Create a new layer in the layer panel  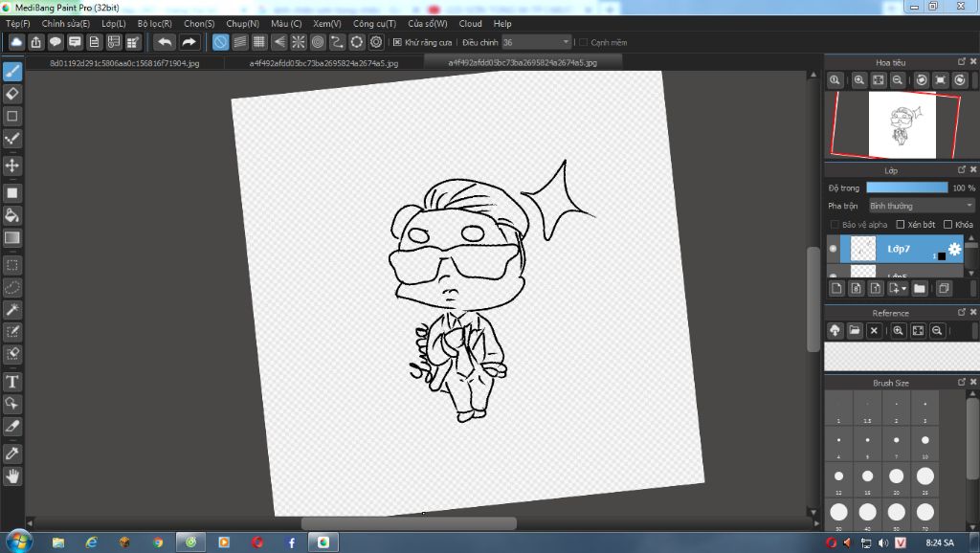point(836,288)
